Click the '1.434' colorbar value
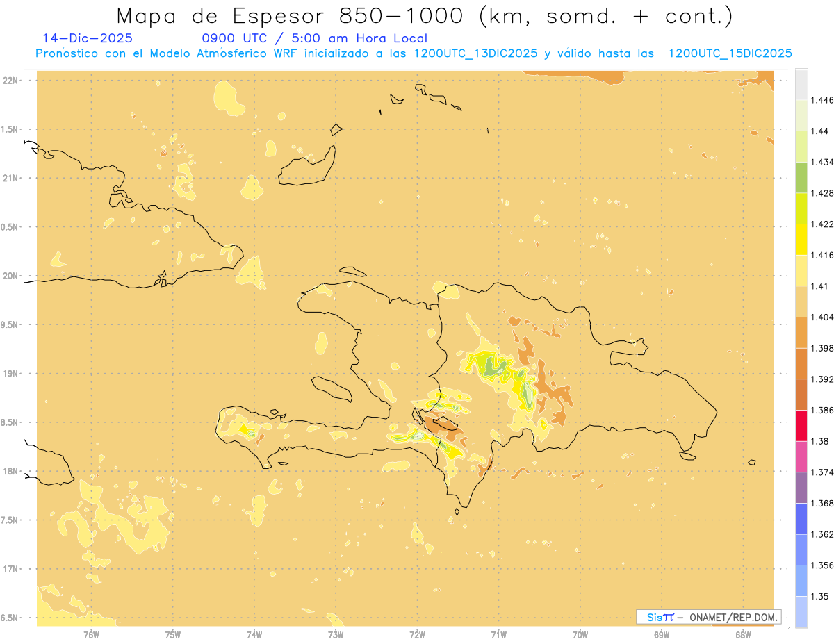 pos(821,162)
